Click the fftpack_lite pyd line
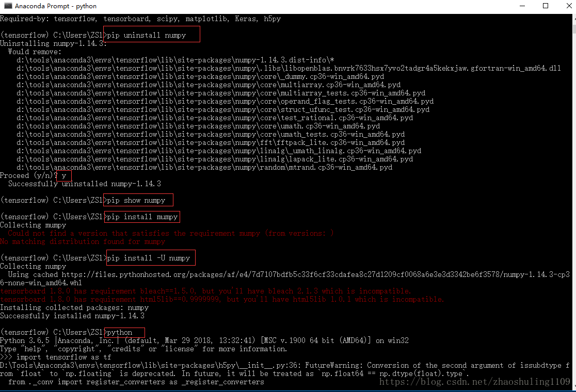This screenshot has height=392, width=576. click(211, 143)
